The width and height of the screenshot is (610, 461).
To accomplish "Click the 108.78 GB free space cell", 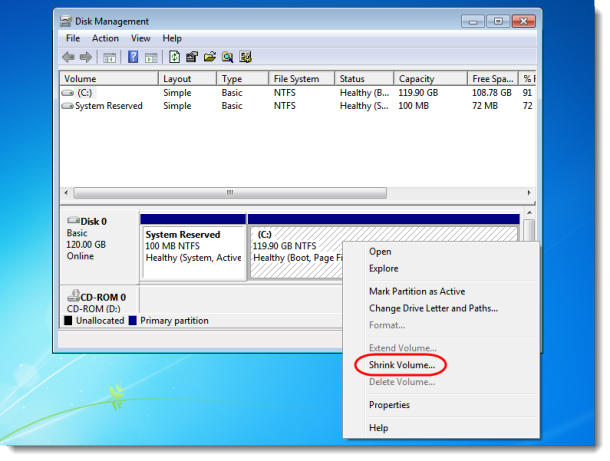I will 492,93.
